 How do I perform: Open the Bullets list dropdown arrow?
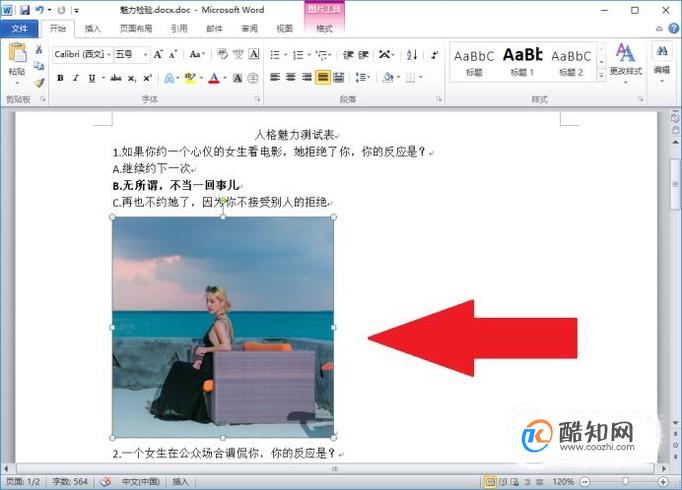coord(286,55)
